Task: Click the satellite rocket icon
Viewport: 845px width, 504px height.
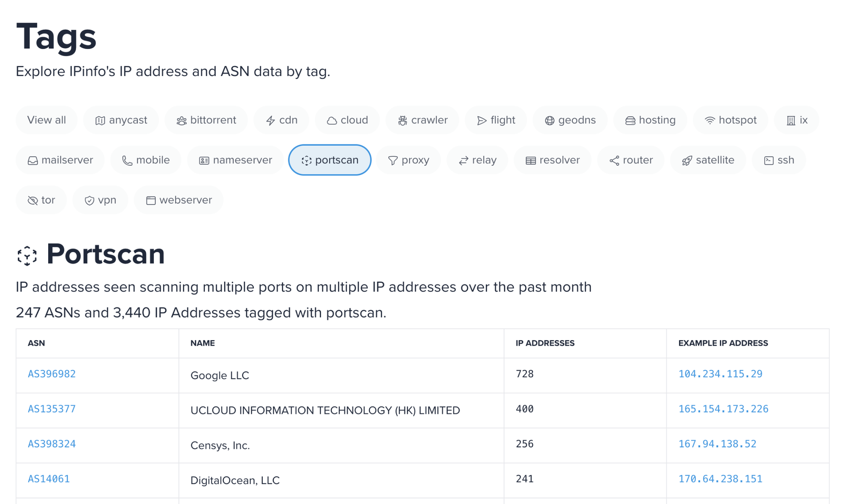Action: [x=687, y=161]
